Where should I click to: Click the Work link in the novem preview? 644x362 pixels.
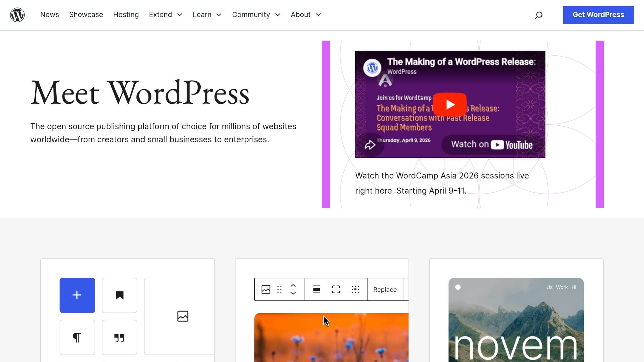pyautogui.click(x=562, y=287)
